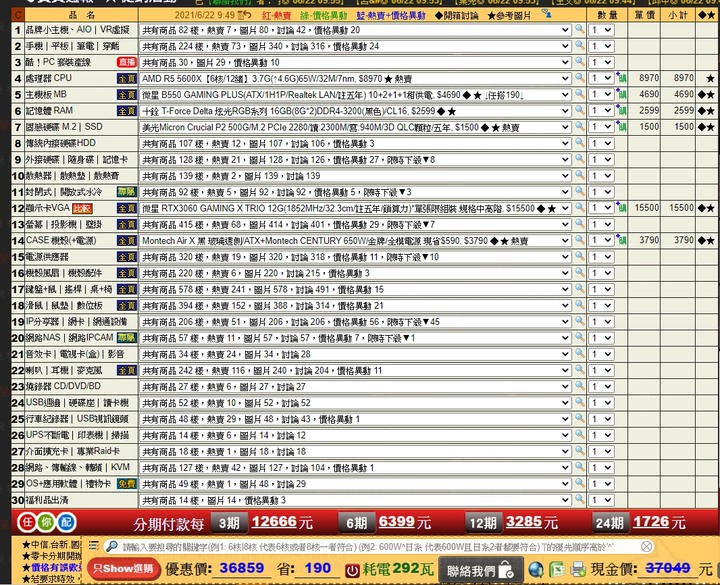This screenshot has height=585, width=720.
Task: Click the list menu icon left of the search box
Action: [94, 546]
